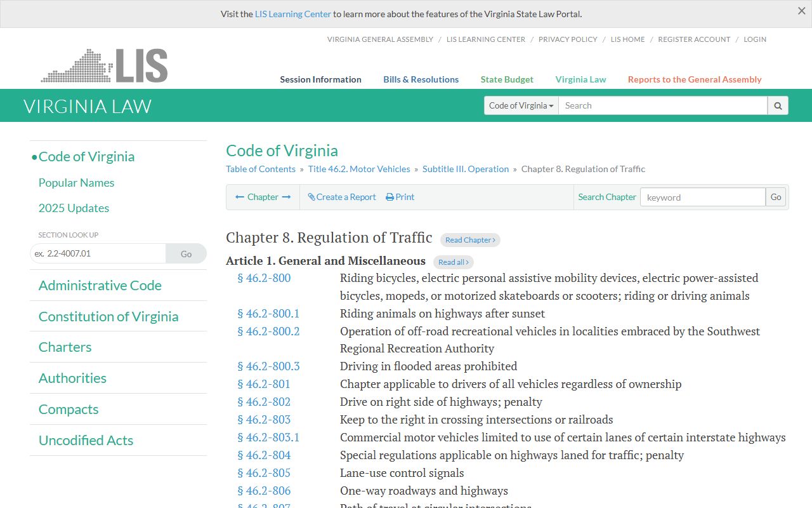
Task: Click 'Drive on right side of highways; penalty'
Action: click(x=441, y=401)
